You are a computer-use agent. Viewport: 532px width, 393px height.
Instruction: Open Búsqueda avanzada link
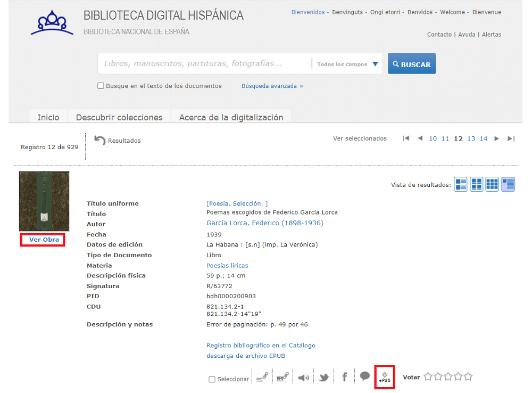pos(272,86)
